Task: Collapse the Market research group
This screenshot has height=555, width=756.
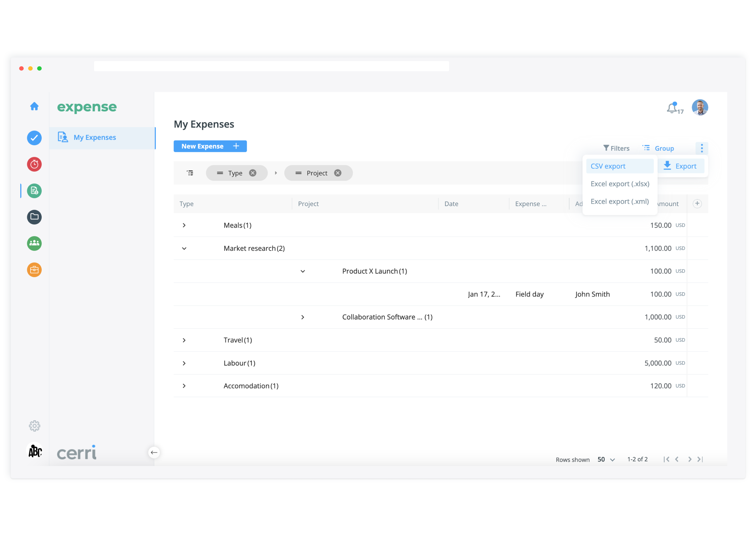Action: point(184,249)
